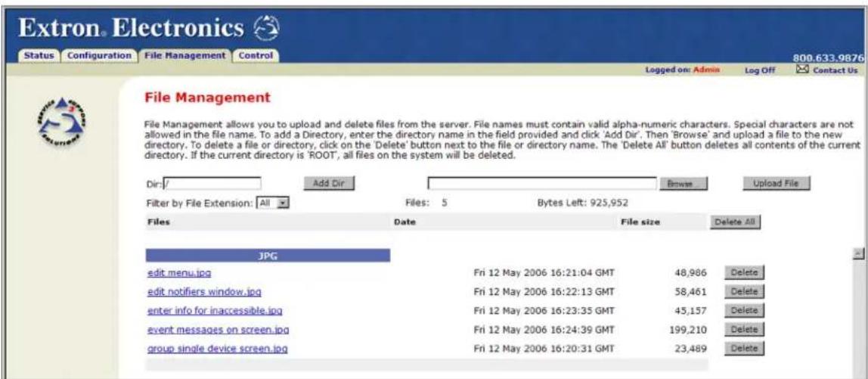The image size is (868, 379).
Task: Delete enter info for inaccessible.jpg file
Action: pos(744,311)
